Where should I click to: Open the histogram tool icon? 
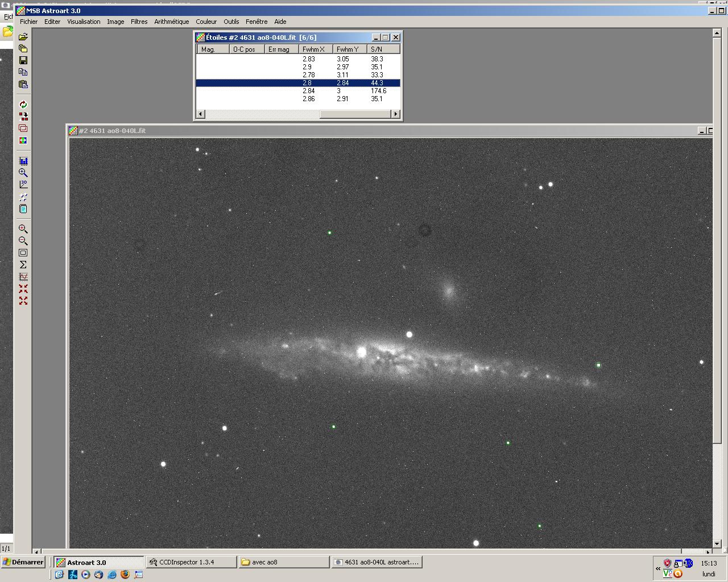pyautogui.click(x=23, y=161)
